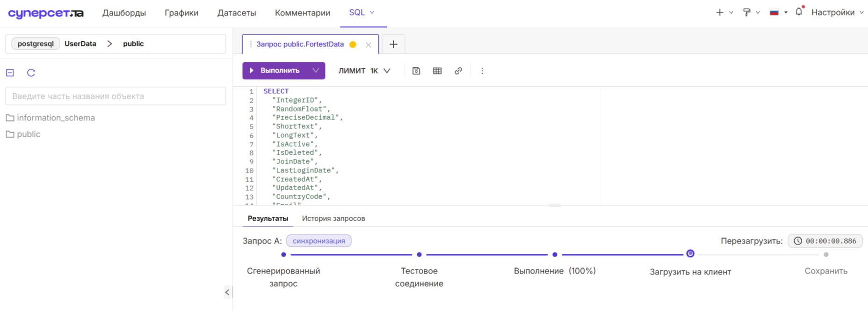Click the table grid icon in toolbar
The image size is (868, 311).
tap(437, 71)
